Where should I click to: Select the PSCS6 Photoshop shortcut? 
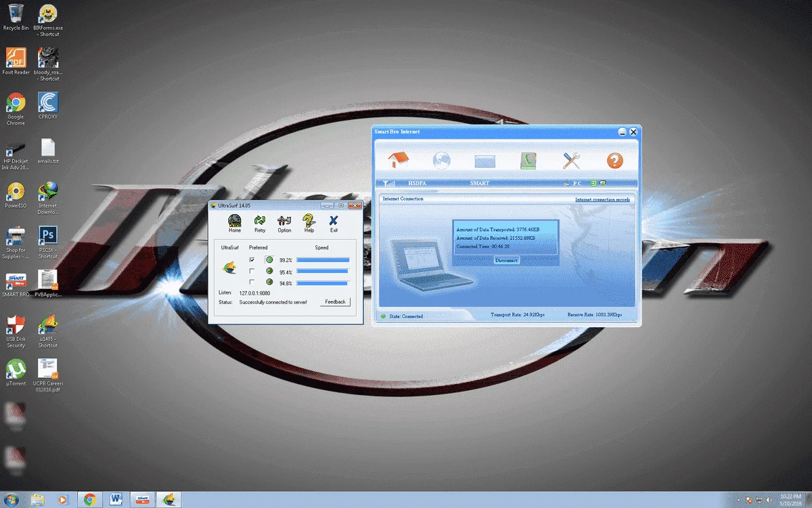[48, 242]
